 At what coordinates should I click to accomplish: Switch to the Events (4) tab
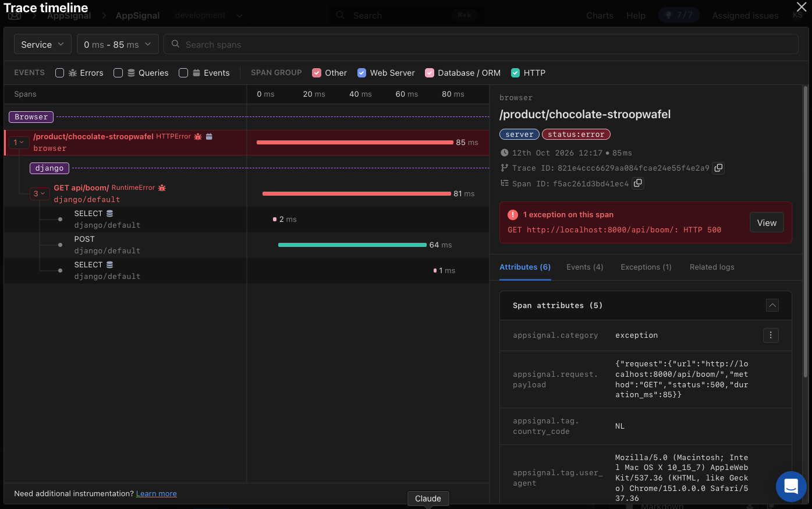[585, 267]
